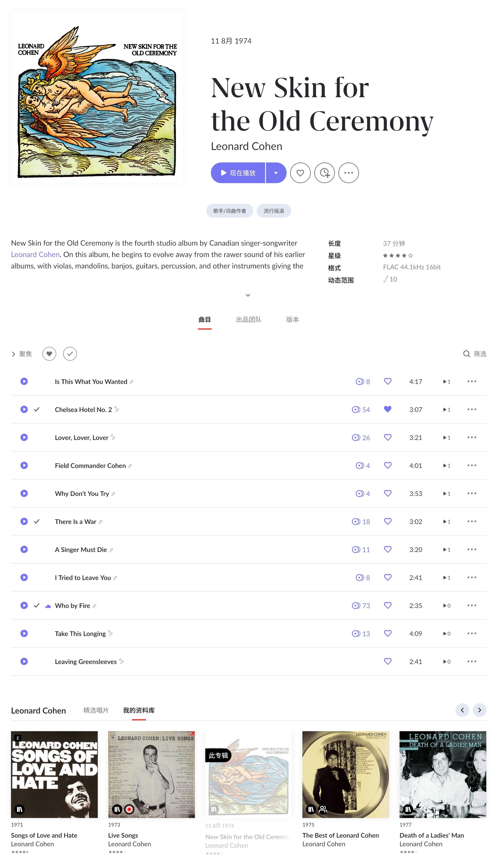Play the track Lover, Lover, Lover
Viewport: 496px width, 868px height.
pyautogui.click(x=24, y=437)
